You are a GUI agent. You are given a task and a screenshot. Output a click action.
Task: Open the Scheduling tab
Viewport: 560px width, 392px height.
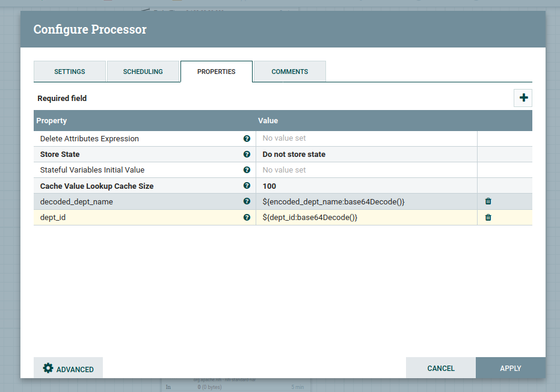tap(143, 72)
